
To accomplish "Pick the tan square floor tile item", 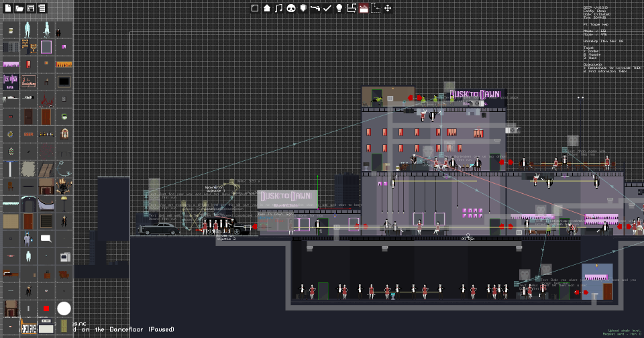I will coord(11,221).
